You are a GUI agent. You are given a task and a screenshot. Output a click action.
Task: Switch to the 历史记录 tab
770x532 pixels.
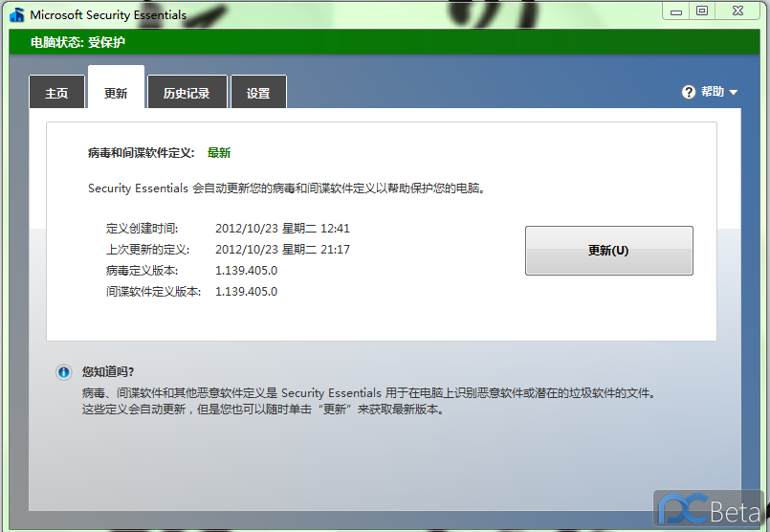187,92
